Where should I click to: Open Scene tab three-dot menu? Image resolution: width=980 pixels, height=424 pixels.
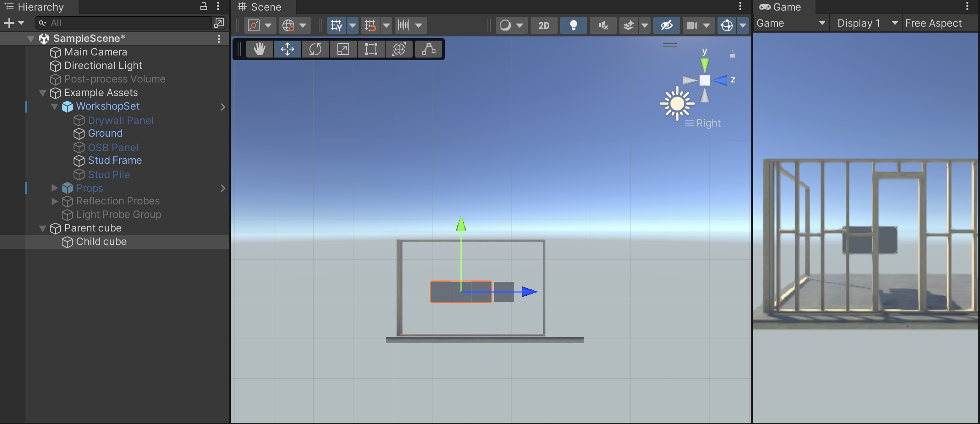[740, 6]
